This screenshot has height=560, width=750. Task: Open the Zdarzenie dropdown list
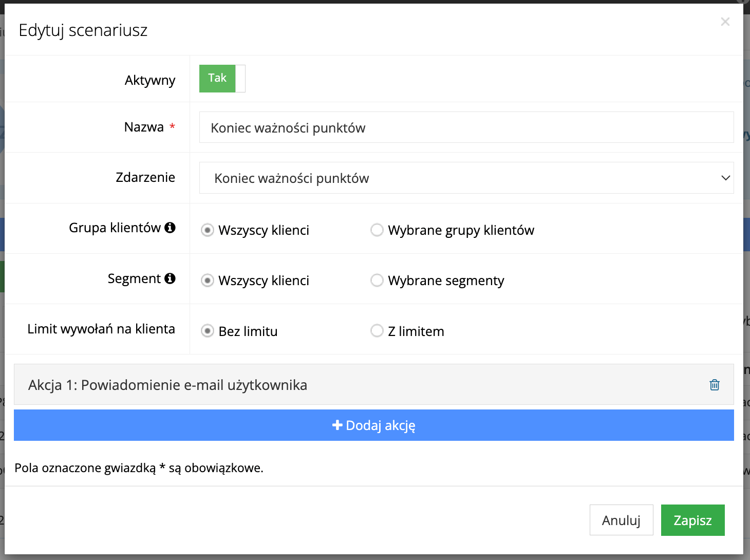[466, 178]
